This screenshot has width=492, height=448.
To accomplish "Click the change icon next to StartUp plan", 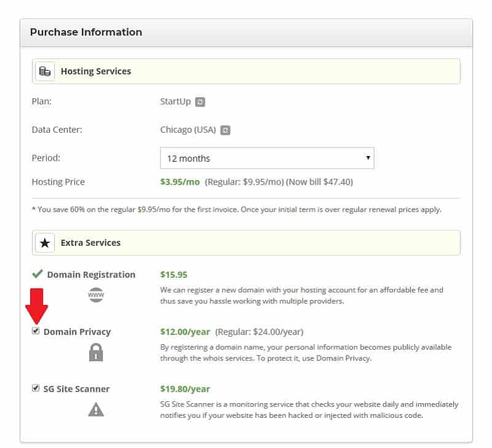I will tap(200, 102).
